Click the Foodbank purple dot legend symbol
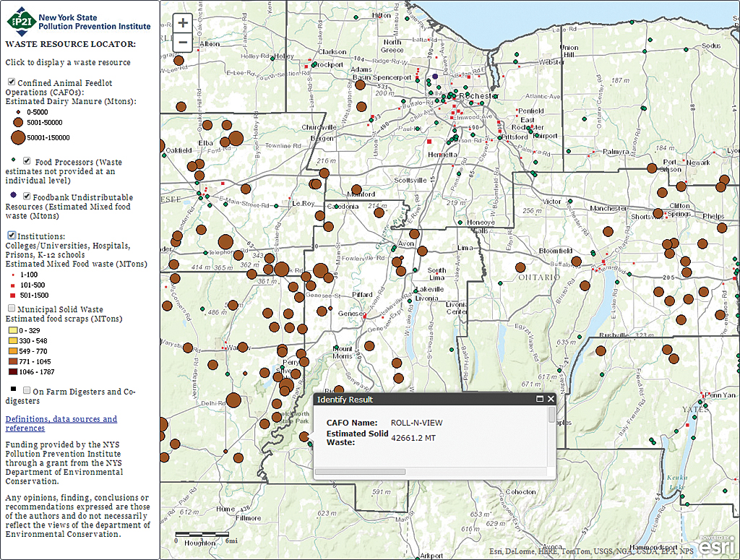The width and height of the screenshot is (740, 560). point(13,194)
